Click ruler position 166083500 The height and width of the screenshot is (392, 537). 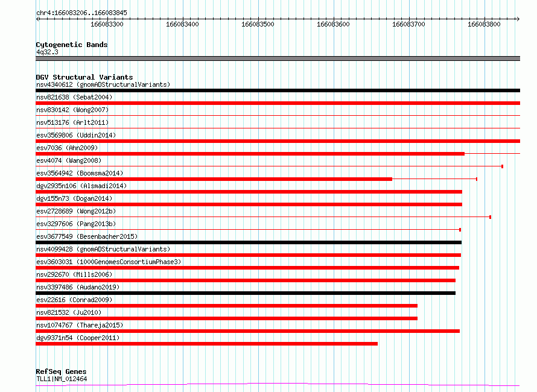pyautogui.click(x=258, y=24)
